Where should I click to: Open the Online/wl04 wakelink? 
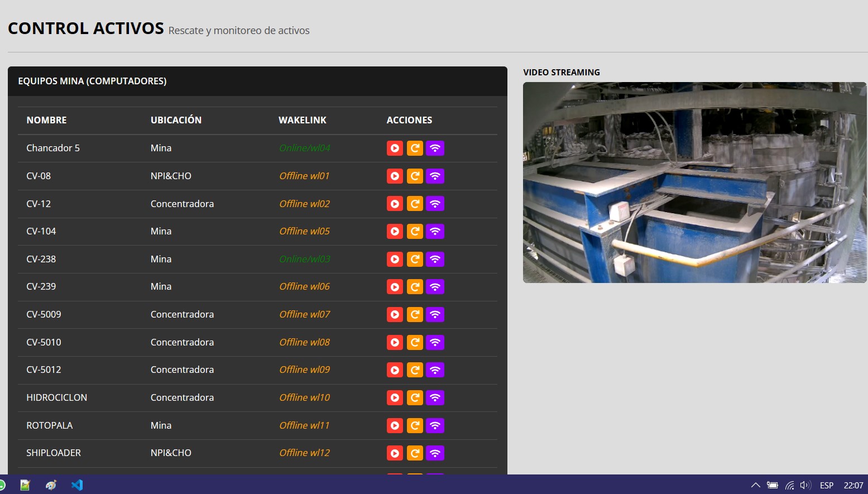[x=305, y=148]
